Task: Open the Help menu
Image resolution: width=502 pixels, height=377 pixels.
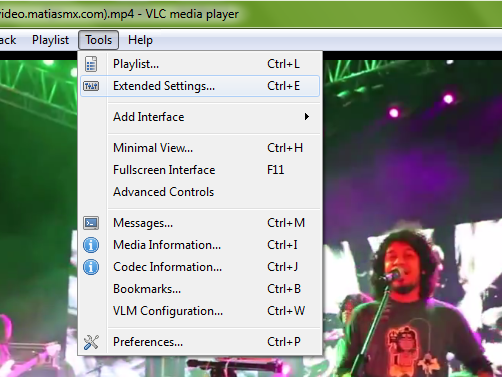Action: [x=140, y=40]
